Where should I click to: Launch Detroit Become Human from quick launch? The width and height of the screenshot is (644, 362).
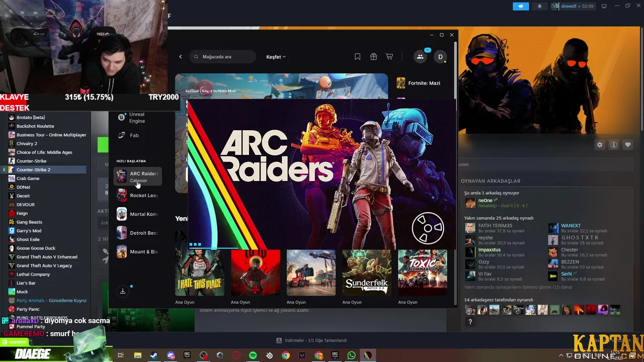coord(138,233)
